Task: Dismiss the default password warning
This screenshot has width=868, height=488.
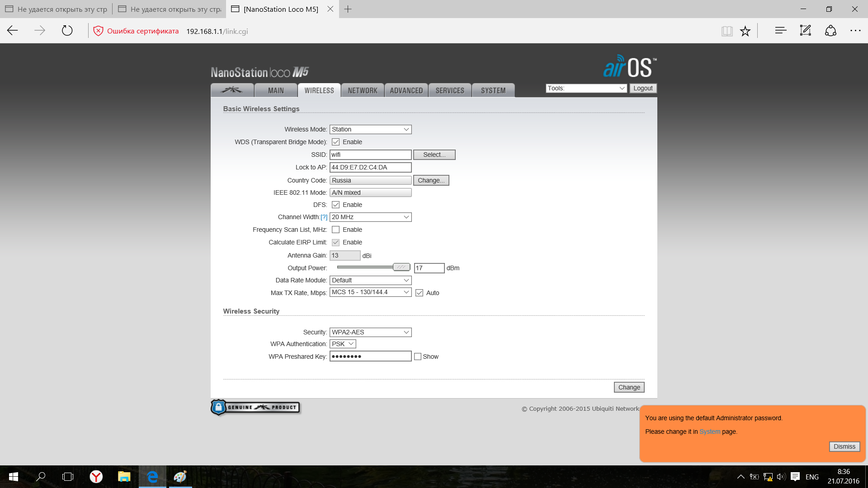Action: (844, 446)
